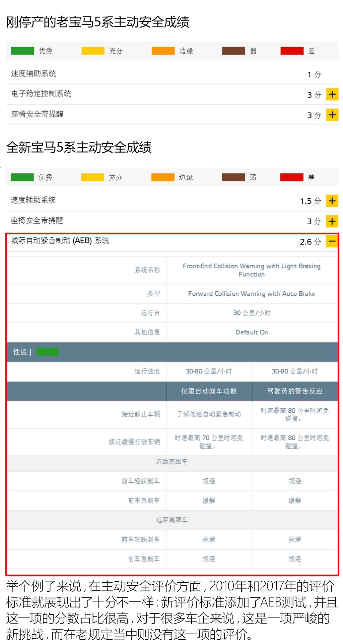
Task: Click 前车急刹车 under 近距离跟车
Action: pyautogui.click(x=144, y=501)
